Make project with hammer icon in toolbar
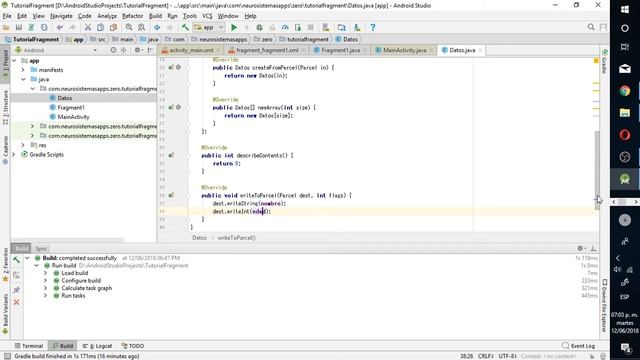This screenshot has height=360, width=640. click(x=185, y=27)
